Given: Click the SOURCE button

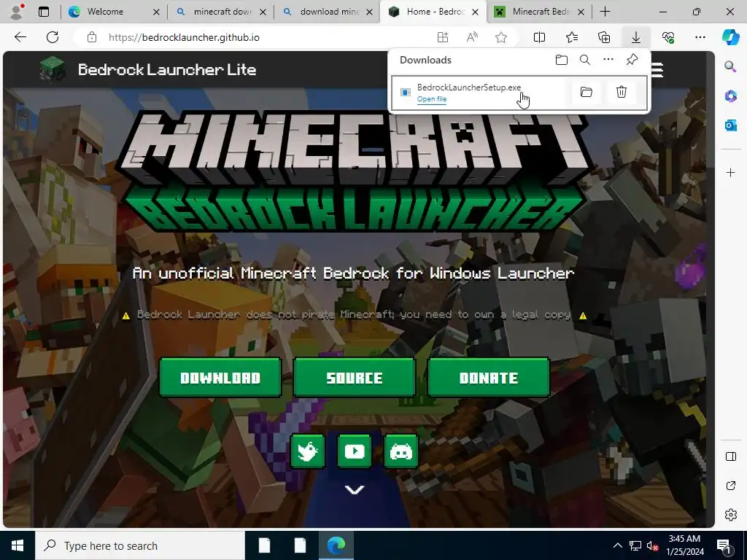Looking at the screenshot, I should tap(355, 378).
